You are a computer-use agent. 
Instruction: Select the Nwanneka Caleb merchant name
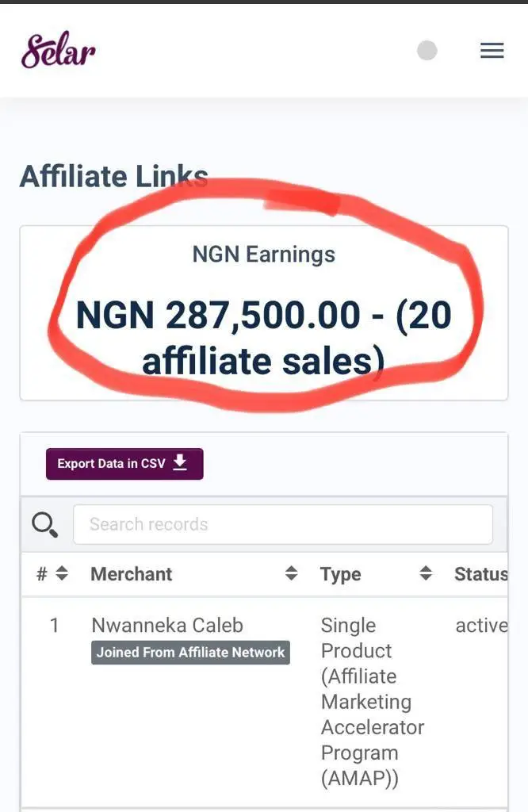pos(167,625)
